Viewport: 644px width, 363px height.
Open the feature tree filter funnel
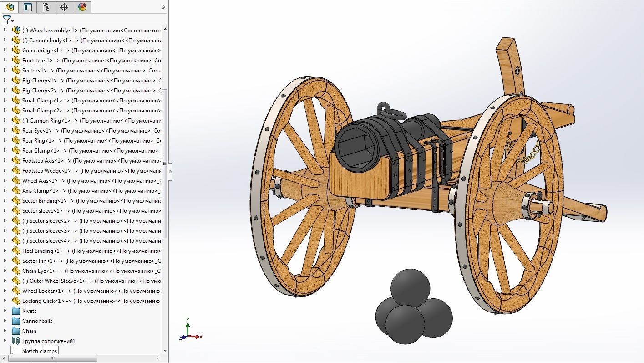pos(8,19)
